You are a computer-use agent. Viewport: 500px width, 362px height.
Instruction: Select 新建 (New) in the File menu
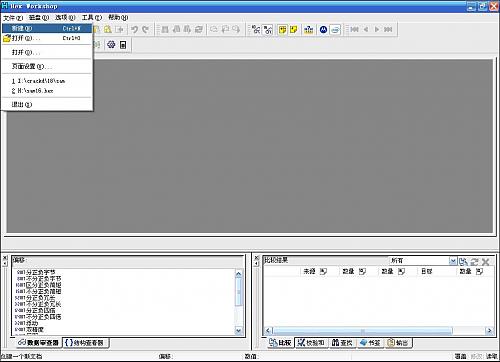pos(47,28)
